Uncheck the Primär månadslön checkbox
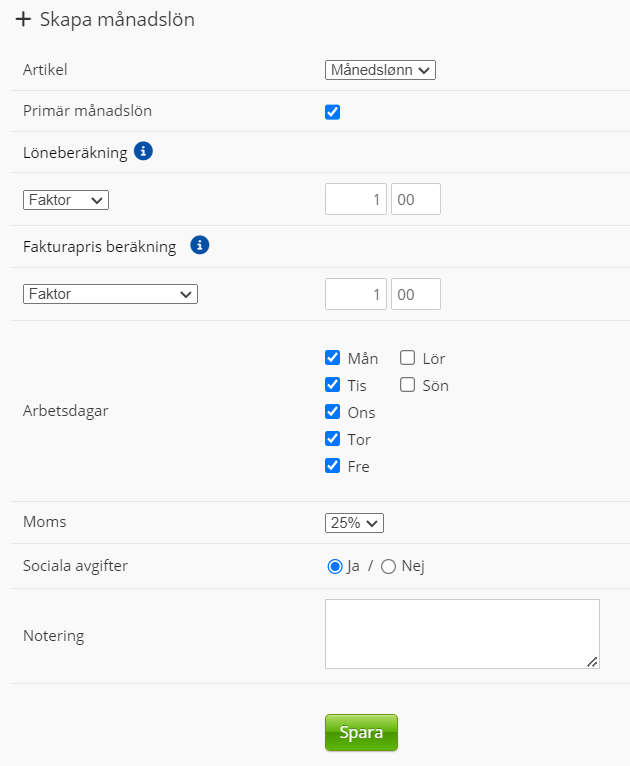Image resolution: width=630 pixels, height=766 pixels. click(x=333, y=112)
